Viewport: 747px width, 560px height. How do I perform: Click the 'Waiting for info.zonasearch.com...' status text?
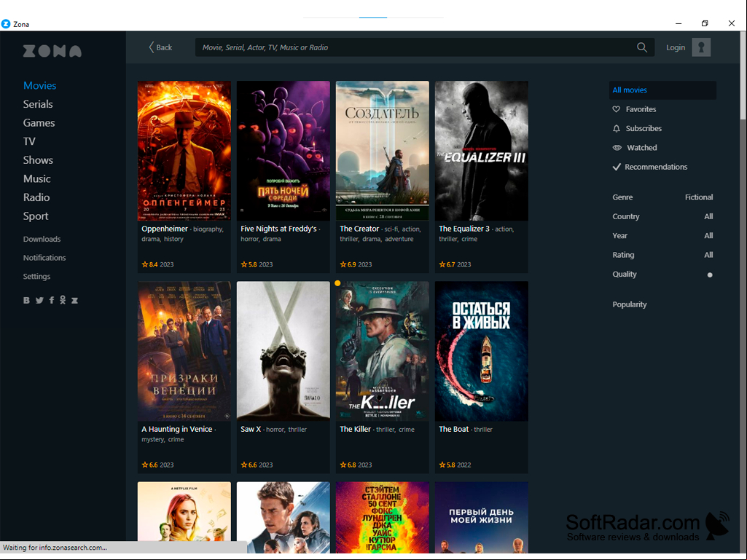click(x=55, y=547)
